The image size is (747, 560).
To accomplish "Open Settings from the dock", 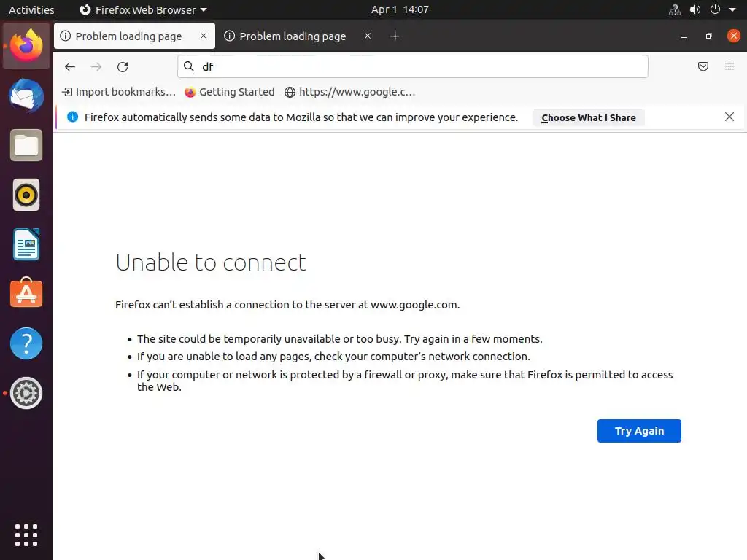I will pos(26,393).
